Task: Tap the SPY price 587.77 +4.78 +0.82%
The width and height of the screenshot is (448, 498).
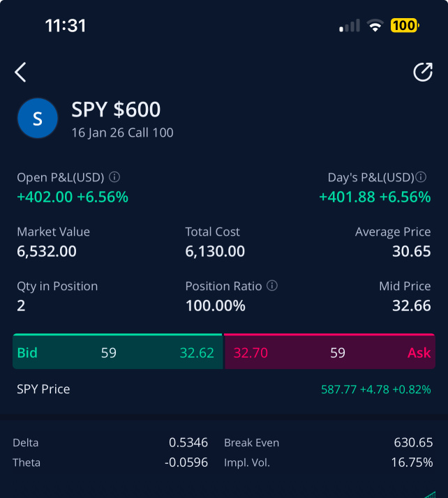Action: click(376, 389)
